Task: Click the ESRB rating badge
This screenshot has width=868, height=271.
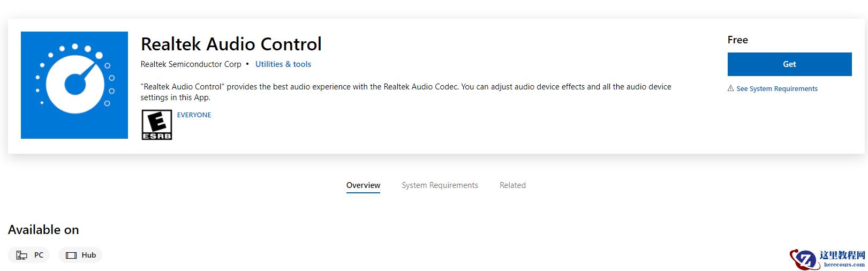Action: 156,125
